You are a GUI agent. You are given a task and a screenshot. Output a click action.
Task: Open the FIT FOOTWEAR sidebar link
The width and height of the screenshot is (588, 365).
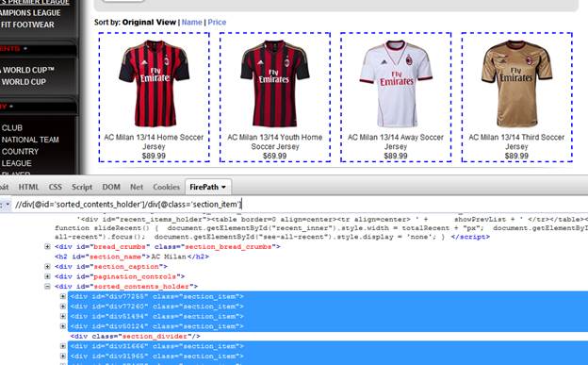click(x=27, y=25)
